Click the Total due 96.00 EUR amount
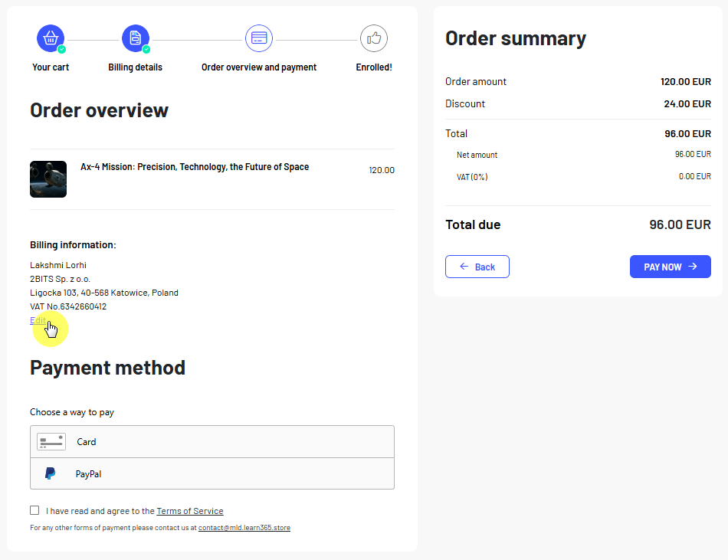728x560 pixels. pos(680,224)
